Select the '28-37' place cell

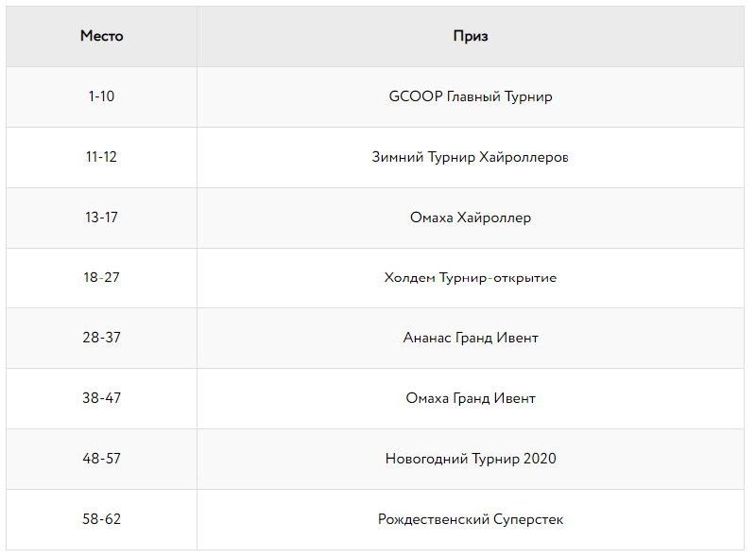pyautogui.click(x=101, y=338)
